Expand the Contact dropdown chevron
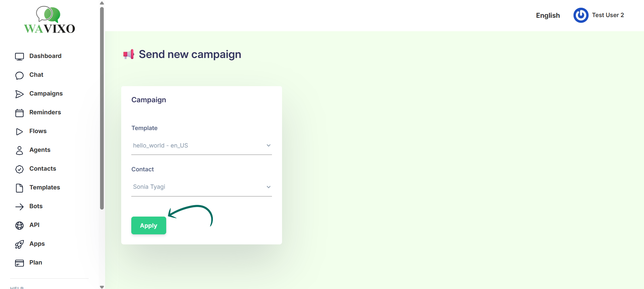This screenshot has height=289, width=644. point(269,187)
